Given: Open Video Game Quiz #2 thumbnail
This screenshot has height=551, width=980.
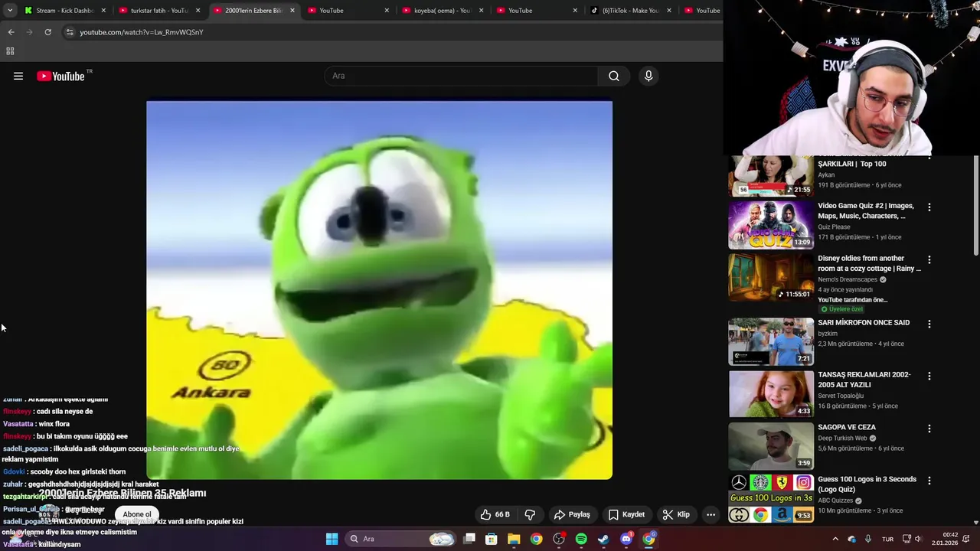Looking at the screenshot, I should pos(771,225).
